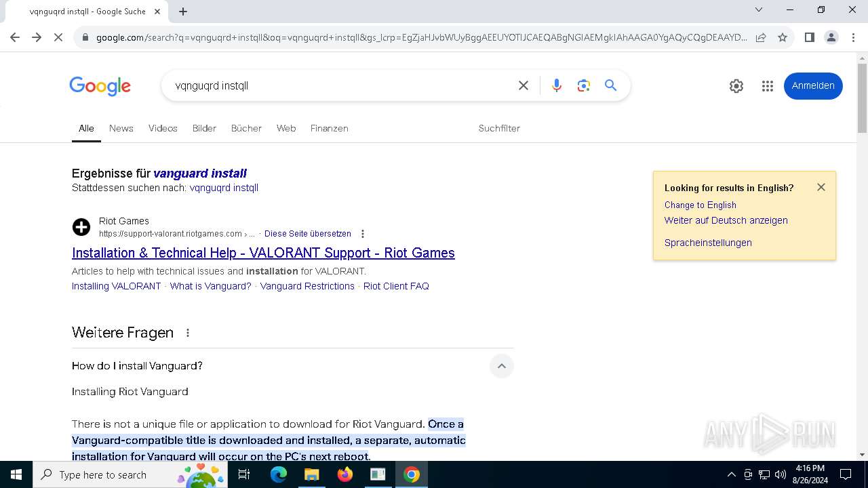Open the 'What is Vanguard?' sitelink
868x488 pixels.
pyautogui.click(x=211, y=286)
